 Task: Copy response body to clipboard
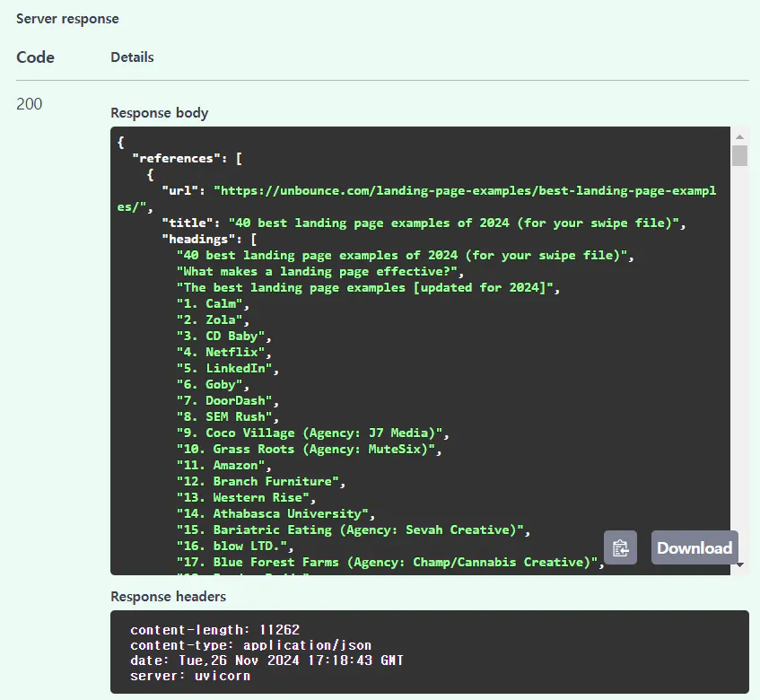[x=620, y=547]
